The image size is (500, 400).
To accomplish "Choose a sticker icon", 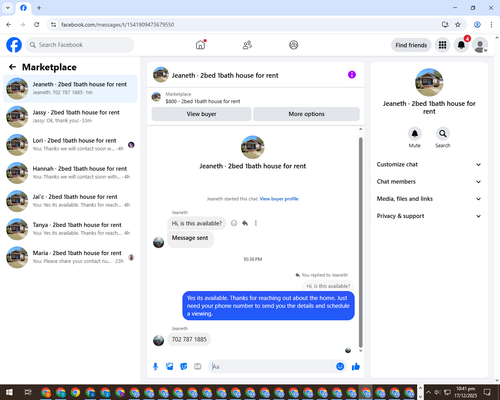I will tap(184, 367).
